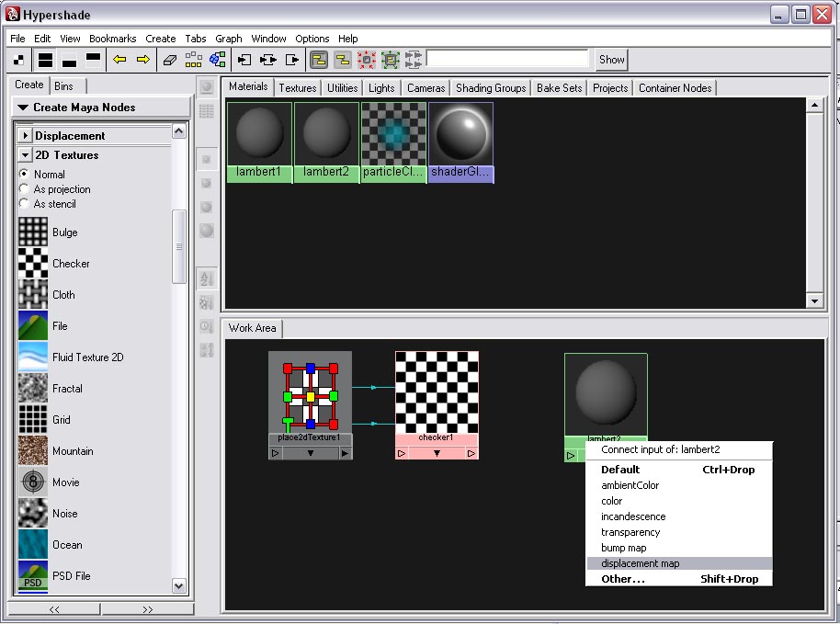The height and width of the screenshot is (624, 840).
Task: Click down arrow under checker1 node
Action: point(437,453)
